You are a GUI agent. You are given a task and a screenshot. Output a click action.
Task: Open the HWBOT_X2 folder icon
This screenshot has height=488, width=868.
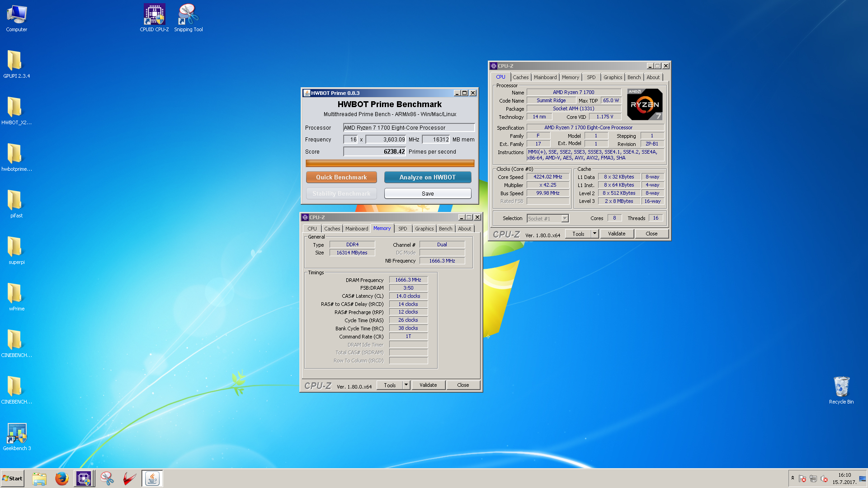point(17,111)
